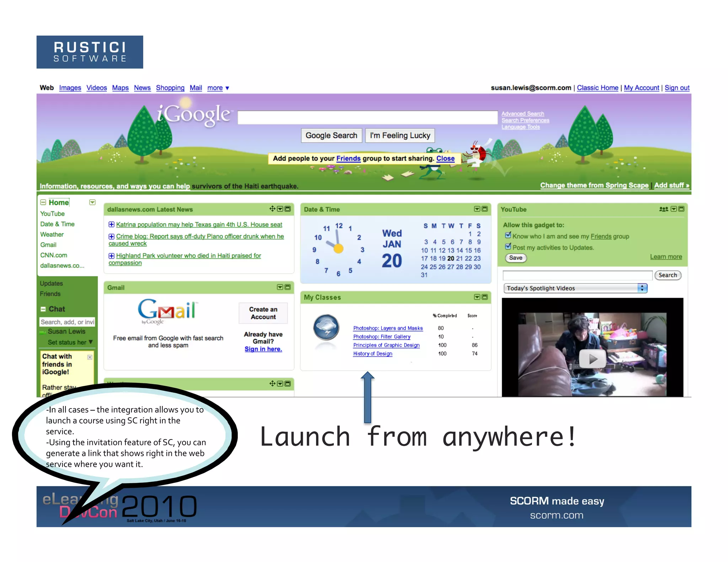
Task: Expand the Highland Park volunteer news item
Action: 111,256
